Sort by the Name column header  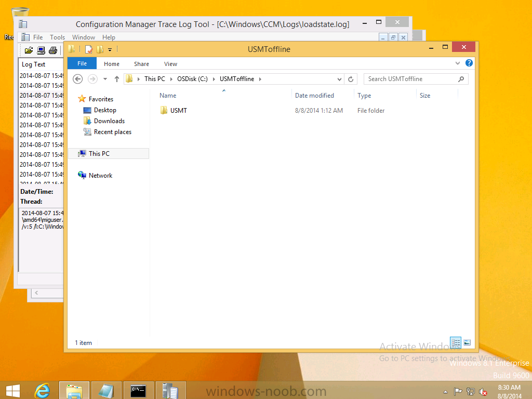click(168, 96)
